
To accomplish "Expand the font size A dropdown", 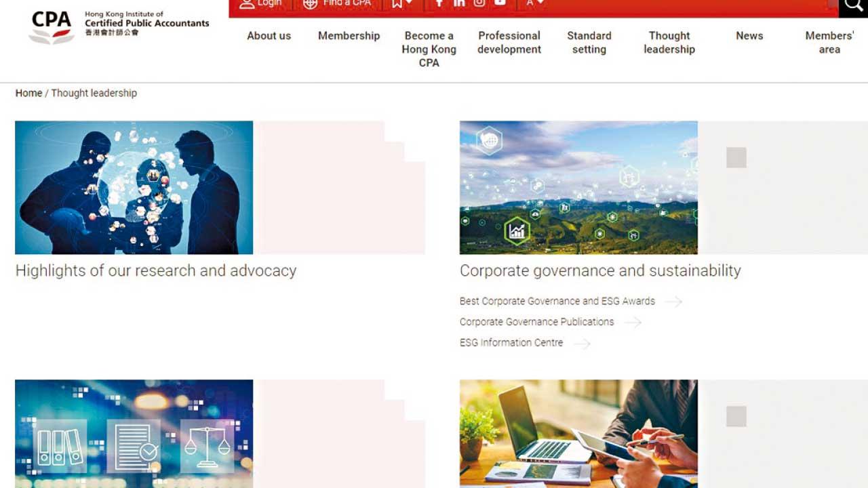I will (535, 4).
